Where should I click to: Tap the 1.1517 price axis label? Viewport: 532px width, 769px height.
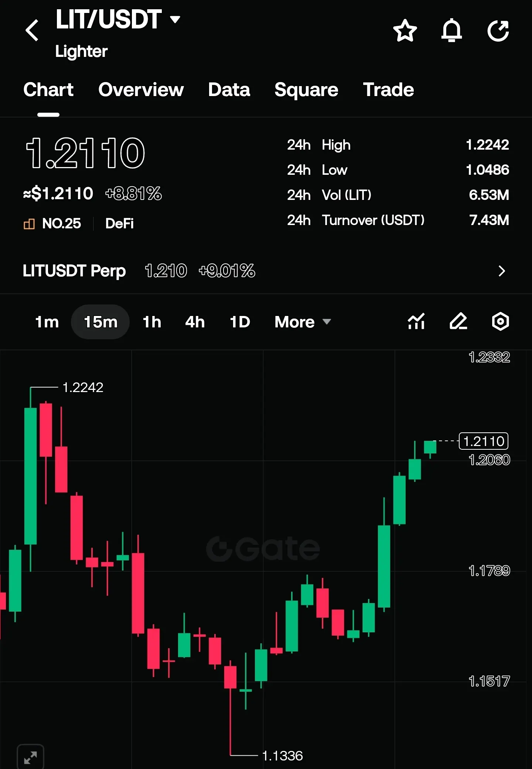pyautogui.click(x=489, y=681)
